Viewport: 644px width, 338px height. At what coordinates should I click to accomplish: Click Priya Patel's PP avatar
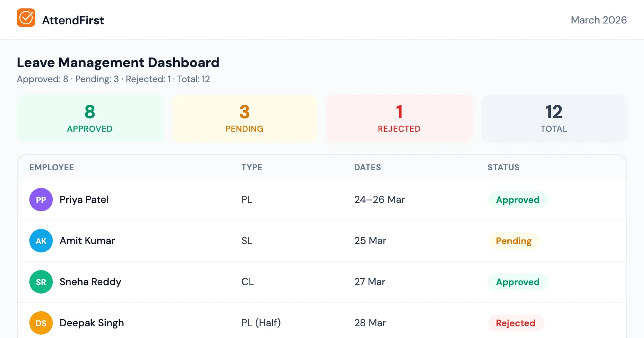click(41, 200)
